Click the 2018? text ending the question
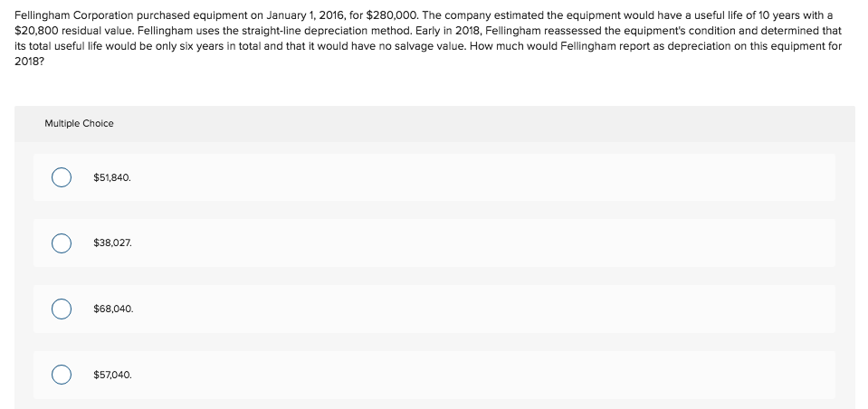 click(26, 62)
